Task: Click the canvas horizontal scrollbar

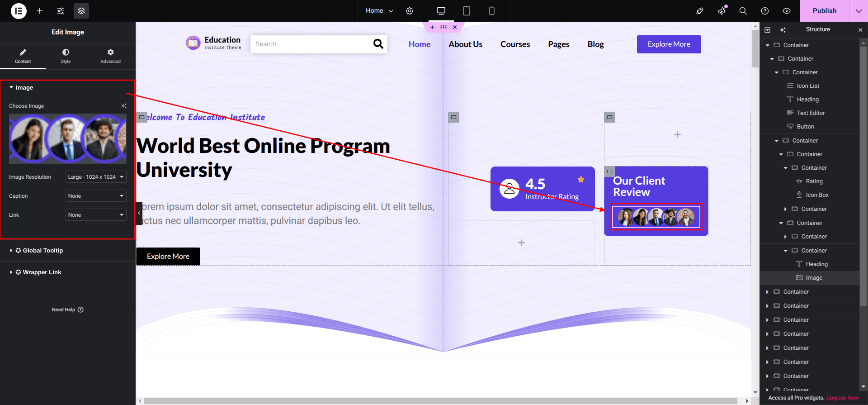Action: tap(440, 401)
